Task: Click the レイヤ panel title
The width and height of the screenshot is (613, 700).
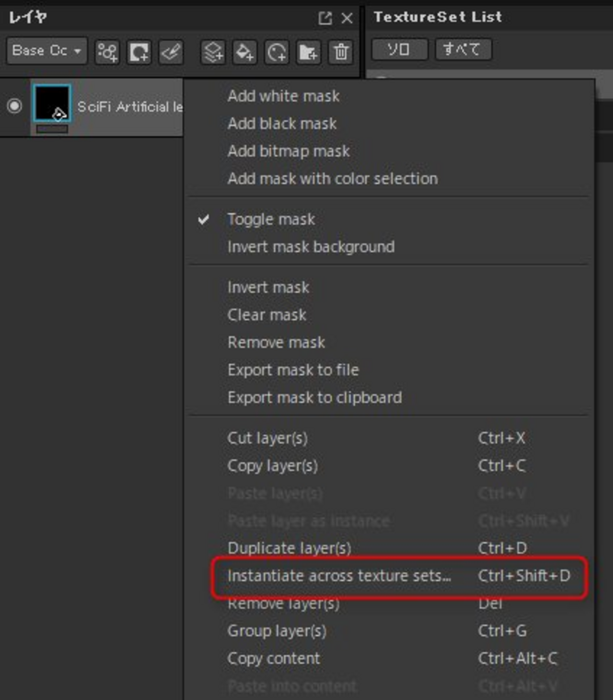Action: [x=28, y=17]
